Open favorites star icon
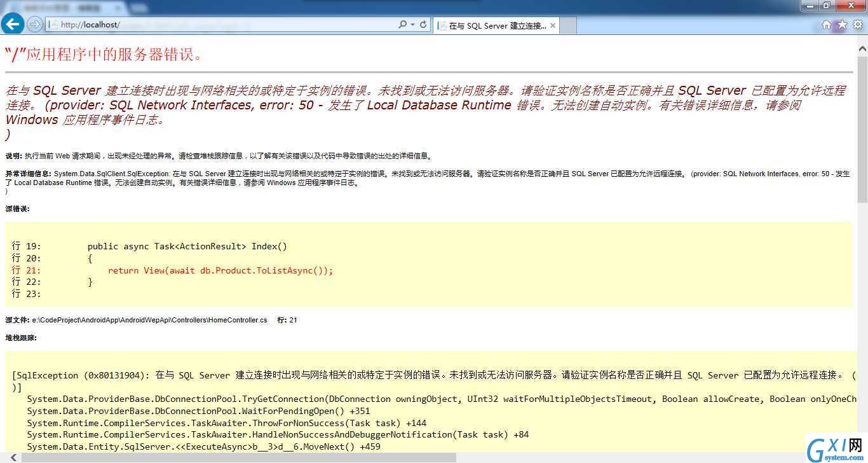This screenshot has width=868, height=463. [842, 25]
